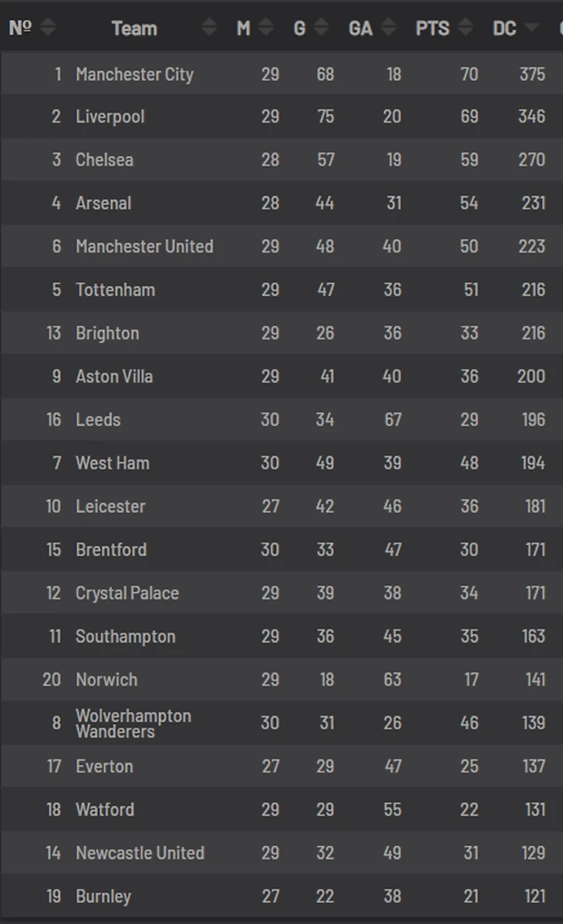Click on Manchester United team name
This screenshot has width=563, height=924.
144,247
